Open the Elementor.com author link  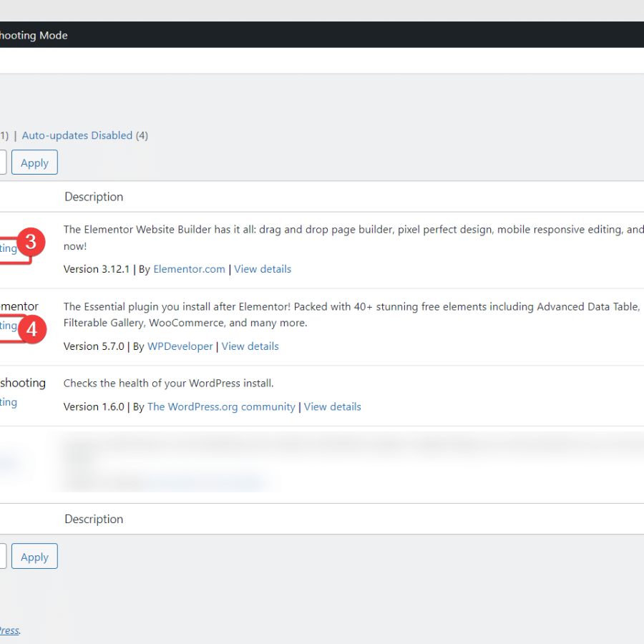tap(189, 269)
